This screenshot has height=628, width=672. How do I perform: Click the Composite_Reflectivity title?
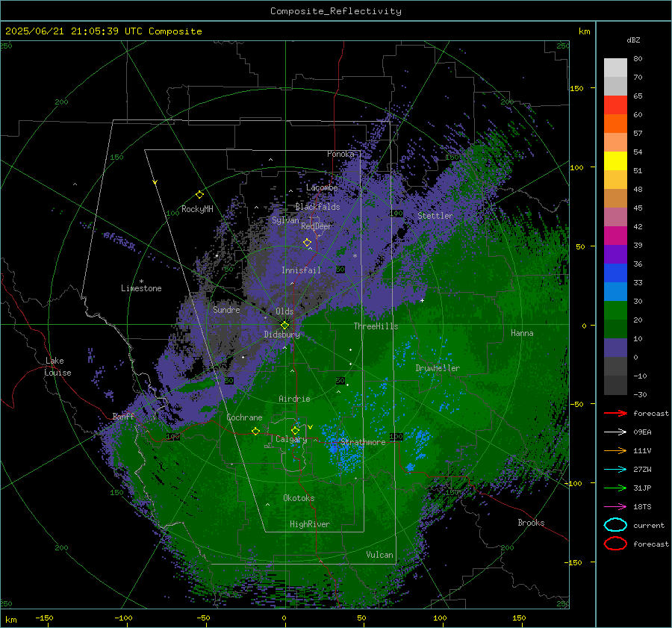[336, 11]
